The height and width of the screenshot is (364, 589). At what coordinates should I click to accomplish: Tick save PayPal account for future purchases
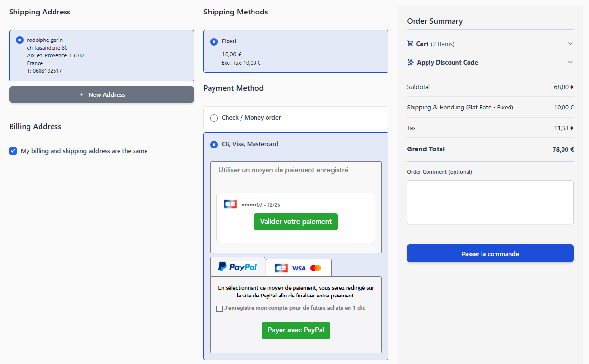pyautogui.click(x=220, y=309)
